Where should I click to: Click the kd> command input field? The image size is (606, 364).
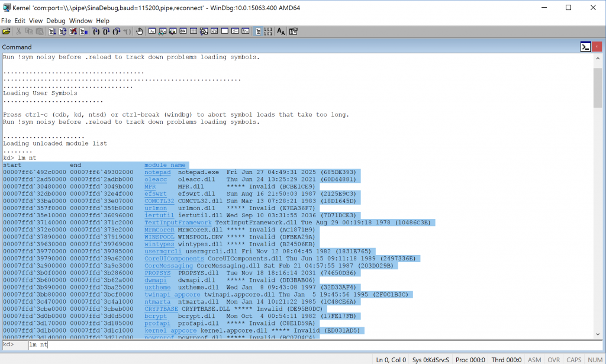[315, 344]
